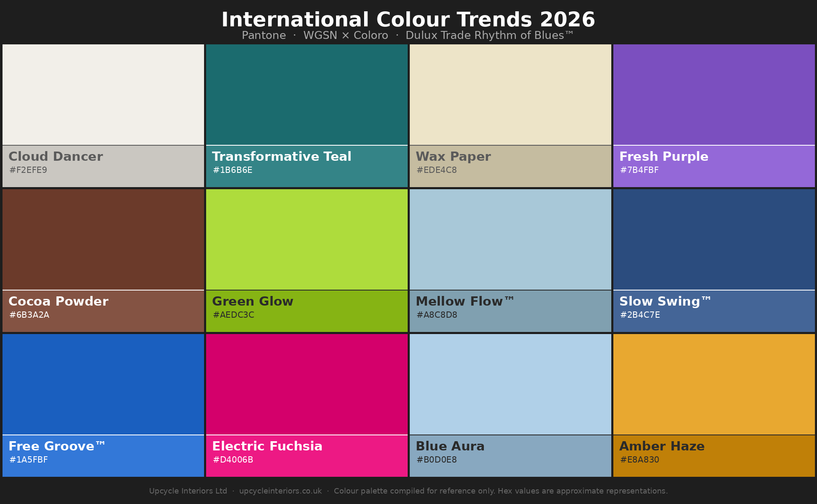This screenshot has height=504, width=817.
Task: Click the Free Groove name label
Action: (x=57, y=446)
